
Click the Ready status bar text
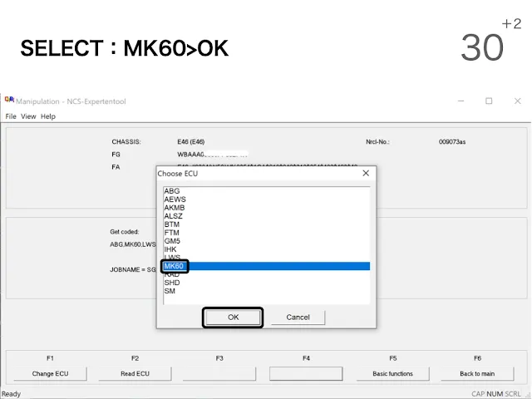(x=11, y=394)
